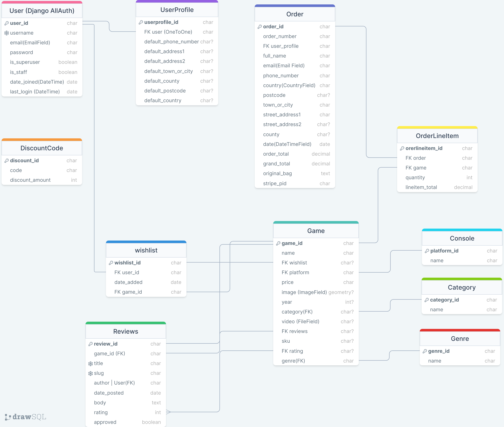This screenshot has width=504, height=427.
Task: Click the snowflake icon next to slug
Action: pos(91,373)
